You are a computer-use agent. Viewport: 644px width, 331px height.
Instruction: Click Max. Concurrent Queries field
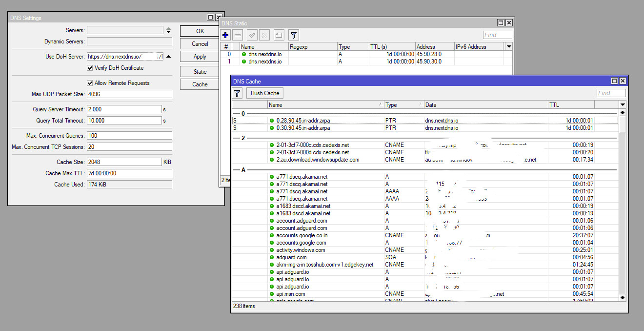(x=129, y=136)
